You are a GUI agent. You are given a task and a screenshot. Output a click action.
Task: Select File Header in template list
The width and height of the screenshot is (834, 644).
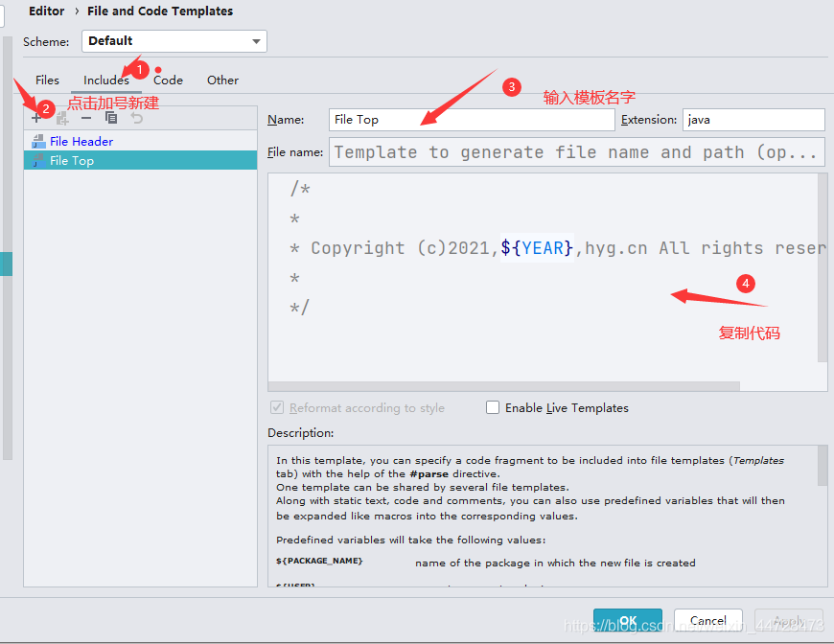[x=140, y=142]
